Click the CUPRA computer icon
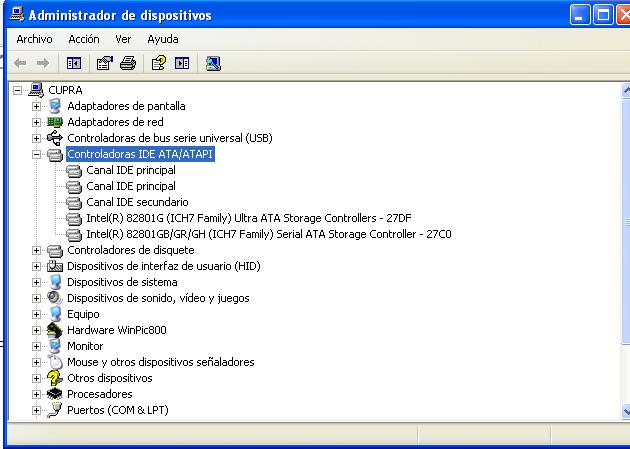Image resolution: width=630 pixels, height=449 pixels. (x=36, y=90)
